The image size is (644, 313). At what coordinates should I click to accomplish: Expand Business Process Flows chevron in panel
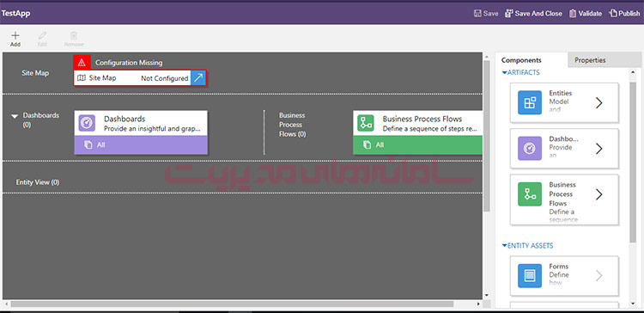(598, 194)
